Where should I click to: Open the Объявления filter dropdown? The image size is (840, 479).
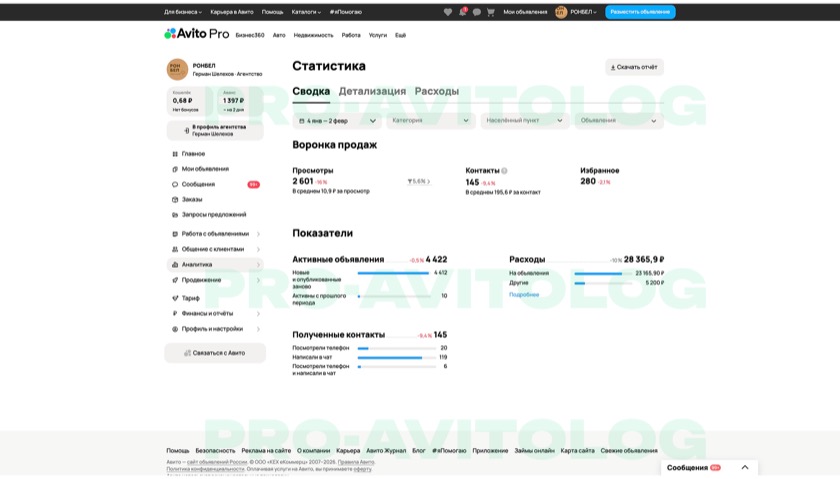tap(619, 121)
